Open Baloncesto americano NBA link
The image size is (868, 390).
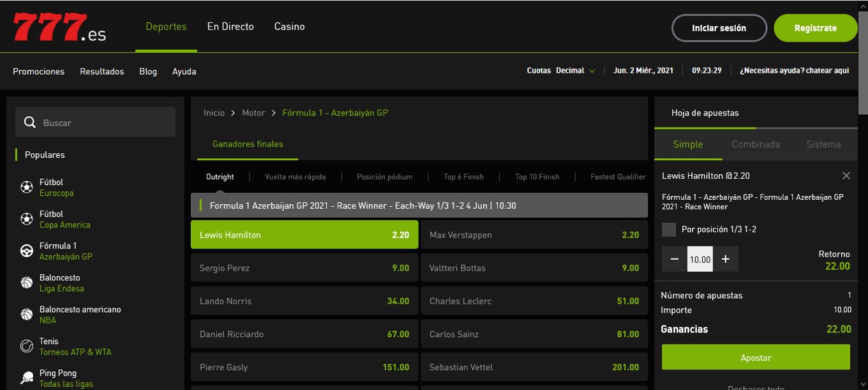[x=80, y=315]
